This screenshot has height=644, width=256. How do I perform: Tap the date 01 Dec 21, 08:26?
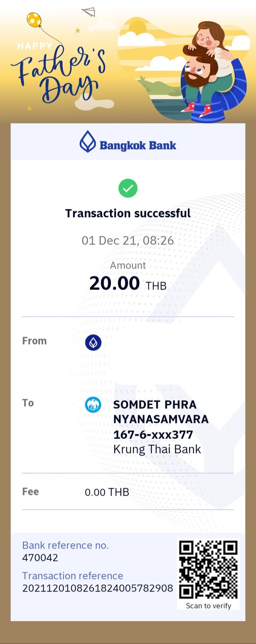[128, 241]
